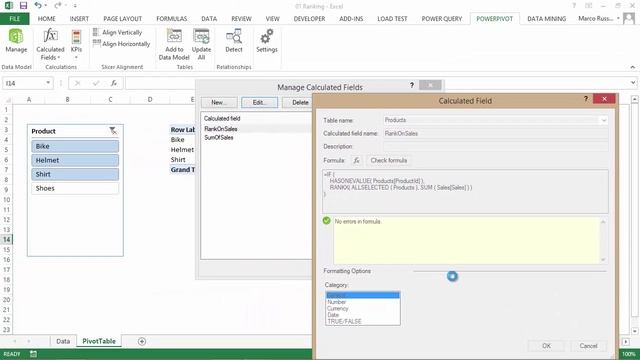
Task: Open the PowerPivot Manage data model
Action: [x=16, y=41]
